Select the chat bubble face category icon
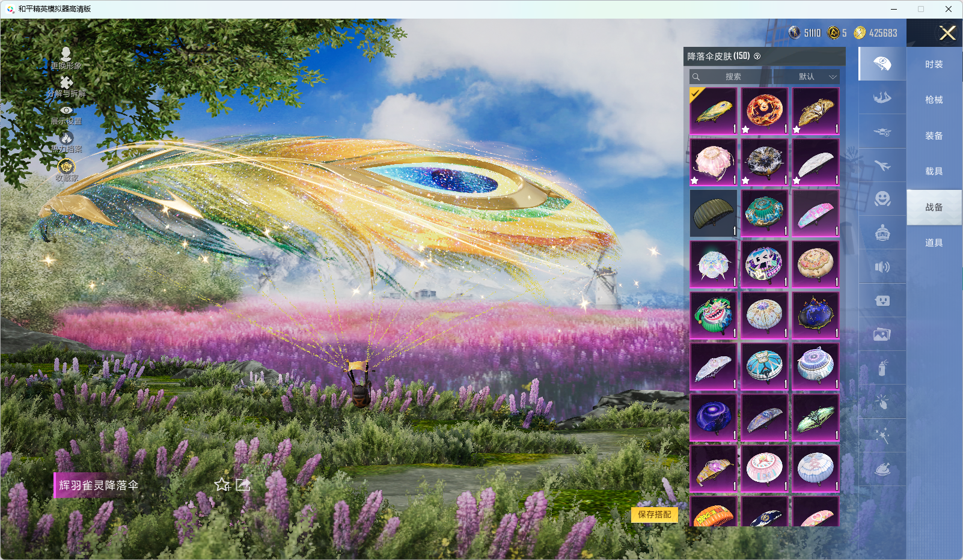Image resolution: width=963 pixels, height=560 pixels. (882, 300)
